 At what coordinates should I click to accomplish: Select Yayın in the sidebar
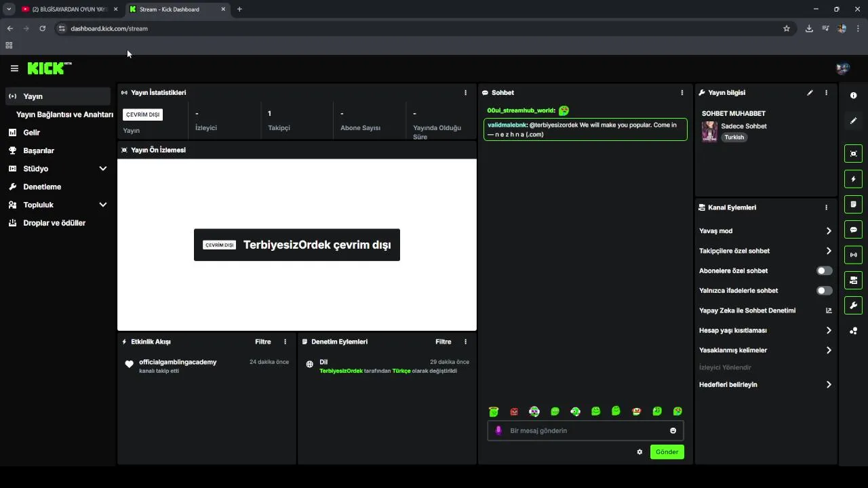[x=58, y=96]
